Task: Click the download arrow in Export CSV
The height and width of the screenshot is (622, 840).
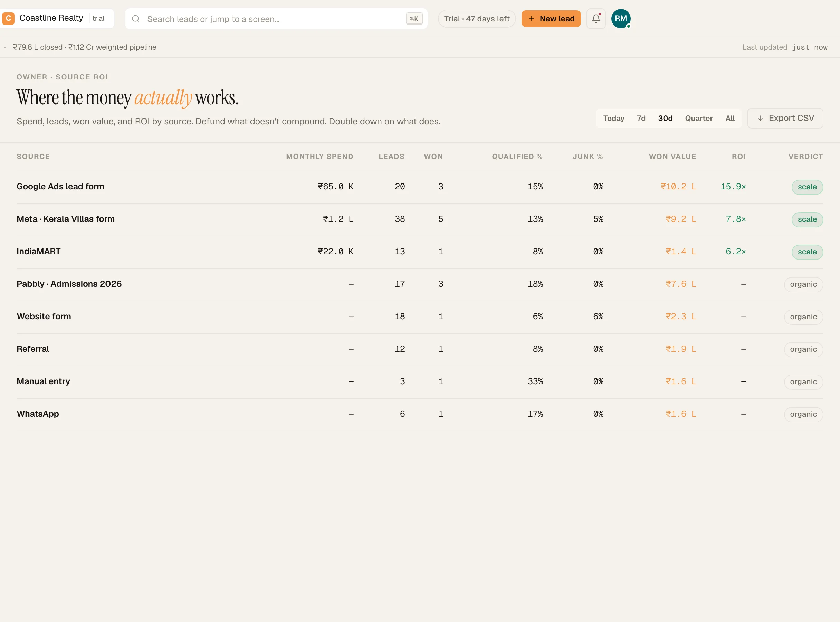Action: (760, 118)
